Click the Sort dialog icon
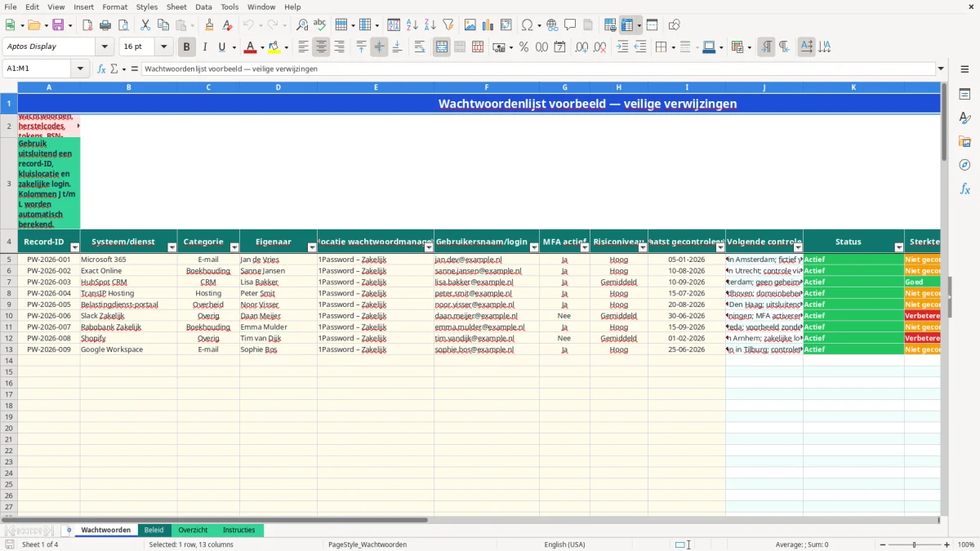This screenshot has height=551, width=980. point(394,25)
